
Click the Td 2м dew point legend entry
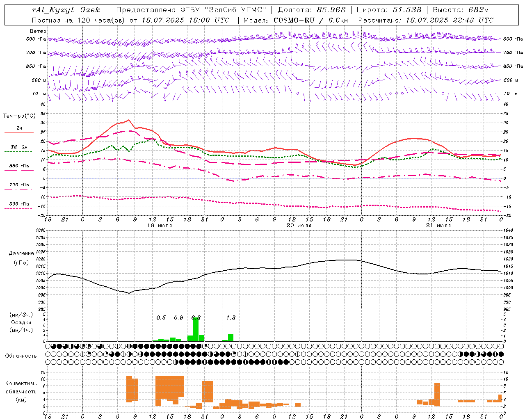[x=19, y=147]
